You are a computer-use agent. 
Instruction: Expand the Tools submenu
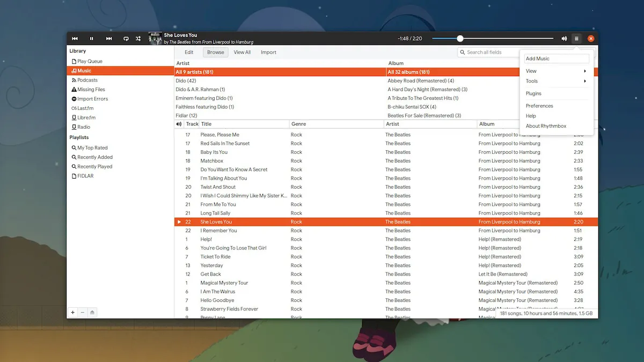click(x=557, y=81)
